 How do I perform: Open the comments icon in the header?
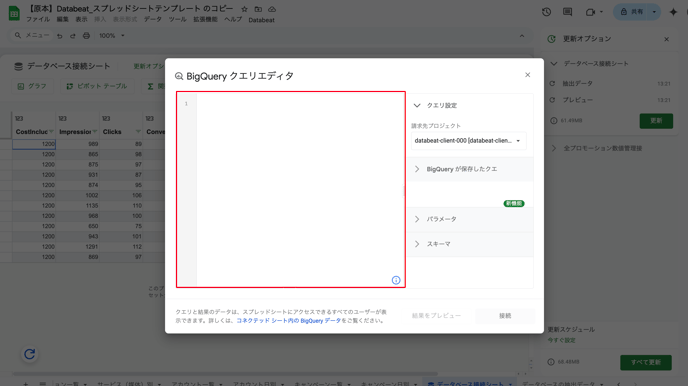pyautogui.click(x=567, y=12)
